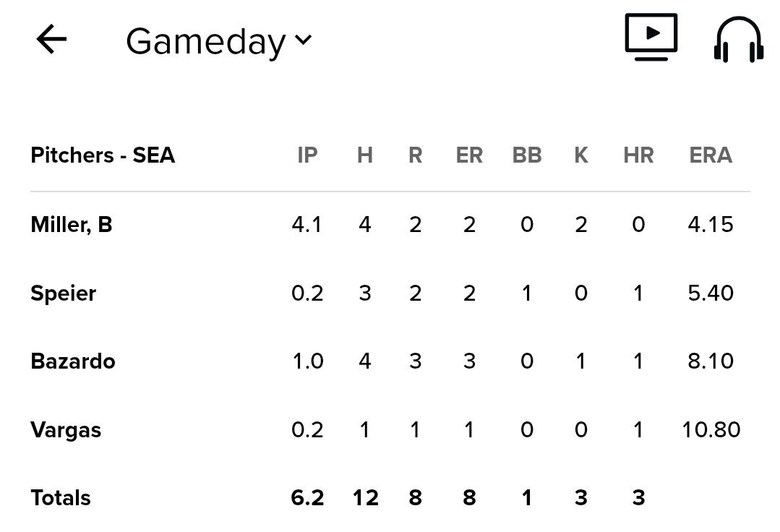Tap the back arrow icon
The width and height of the screenshot is (780, 532).
[51, 40]
